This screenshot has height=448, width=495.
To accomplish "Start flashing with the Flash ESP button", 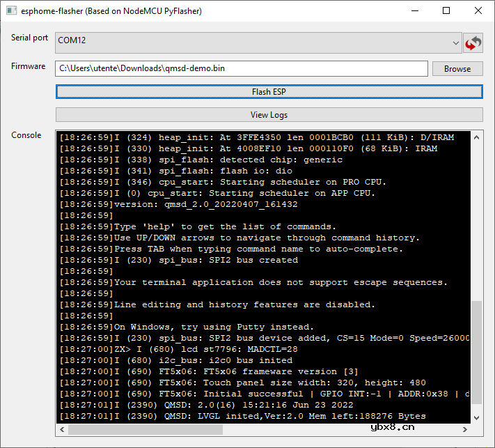I will (x=269, y=92).
